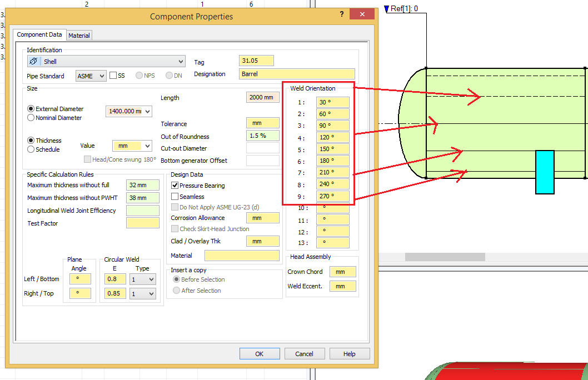Edit the Designation field Barrel
Viewport: 588px width, 380px height.
click(x=297, y=74)
